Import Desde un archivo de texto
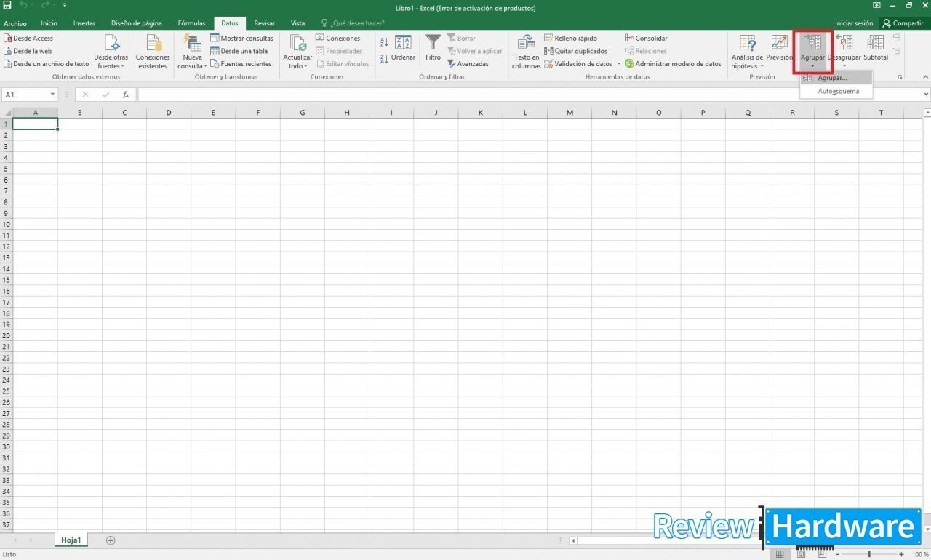 [x=47, y=64]
